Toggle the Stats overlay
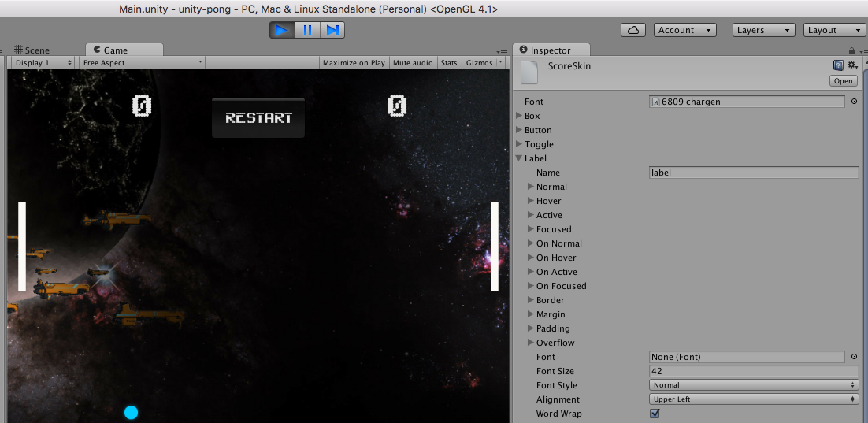868x423 pixels. [449, 63]
